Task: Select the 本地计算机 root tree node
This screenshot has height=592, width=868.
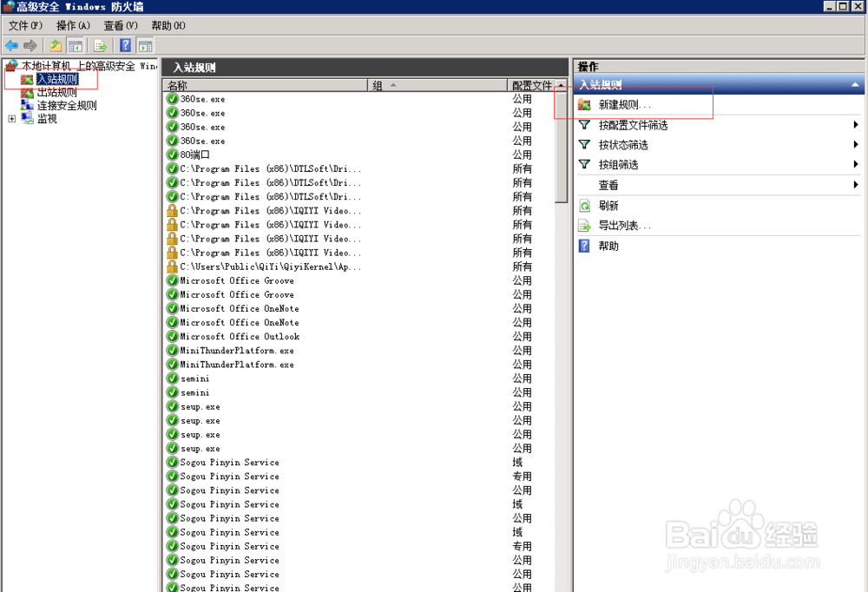Action: (89, 66)
